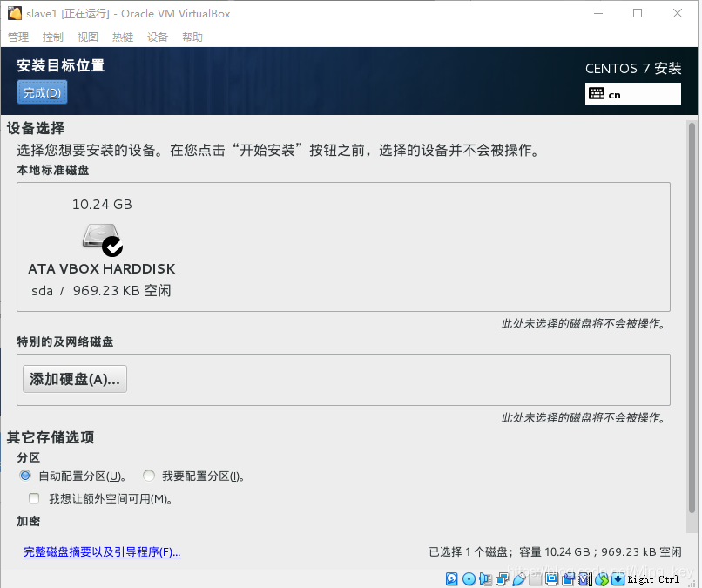Click the keyboard capture arrow icon
This screenshot has width=702, height=588.
tap(618, 579)
